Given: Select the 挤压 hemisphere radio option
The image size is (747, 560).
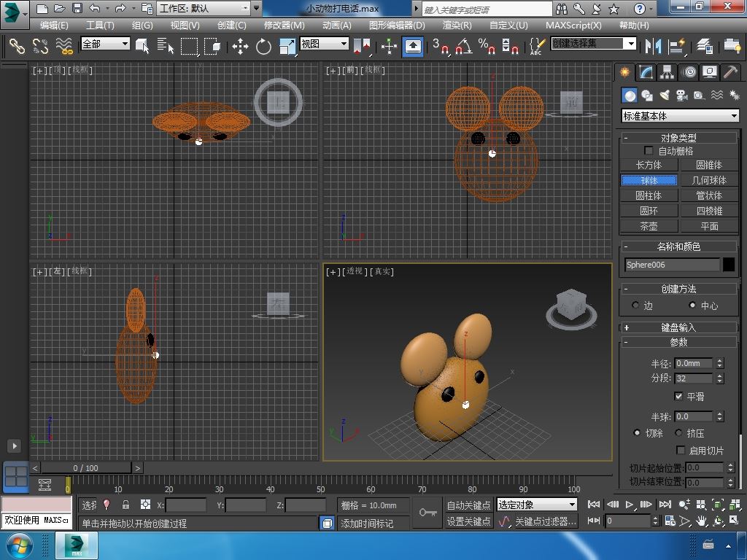Looking at the screenshot, I should click(678, 433).
